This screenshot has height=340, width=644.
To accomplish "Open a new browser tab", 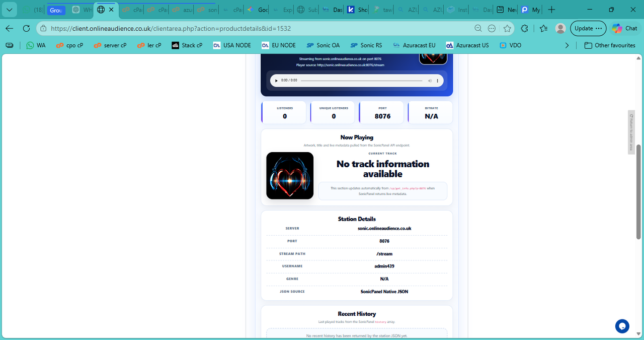I will (551, 10).
